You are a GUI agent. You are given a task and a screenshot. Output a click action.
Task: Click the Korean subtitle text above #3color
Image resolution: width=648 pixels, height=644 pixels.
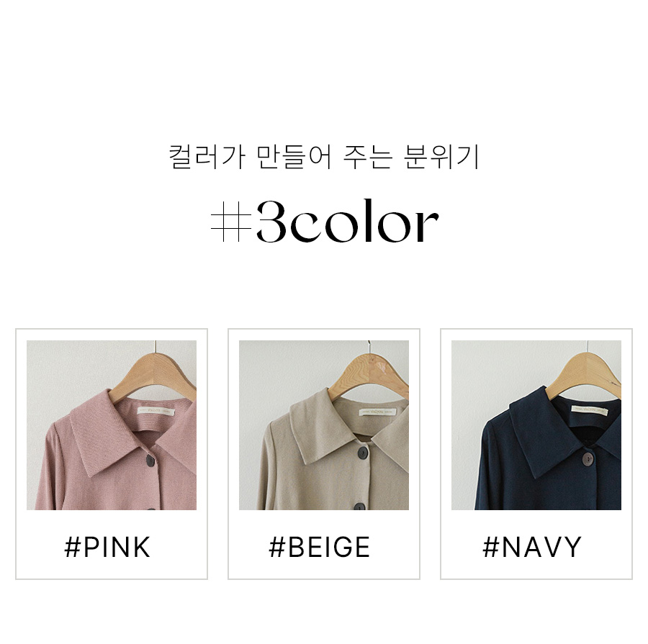tap(324, 157)
